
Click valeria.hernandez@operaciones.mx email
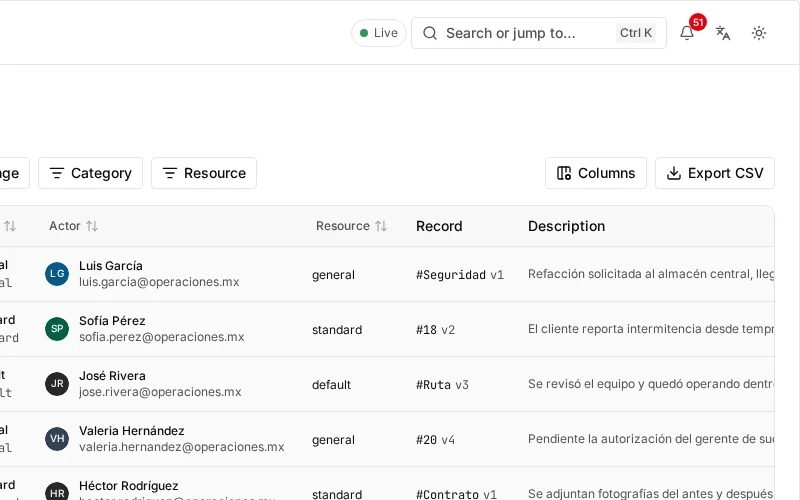pos(182,447)
